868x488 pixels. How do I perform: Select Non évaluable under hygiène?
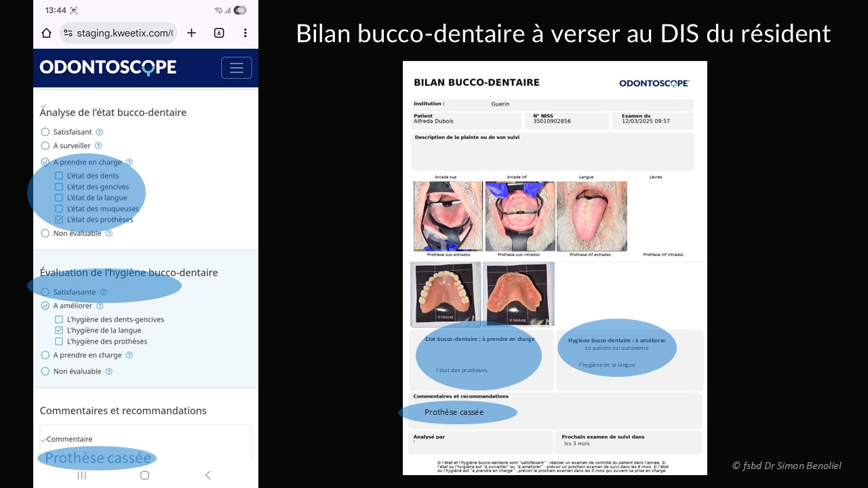[x=45, y=371]
